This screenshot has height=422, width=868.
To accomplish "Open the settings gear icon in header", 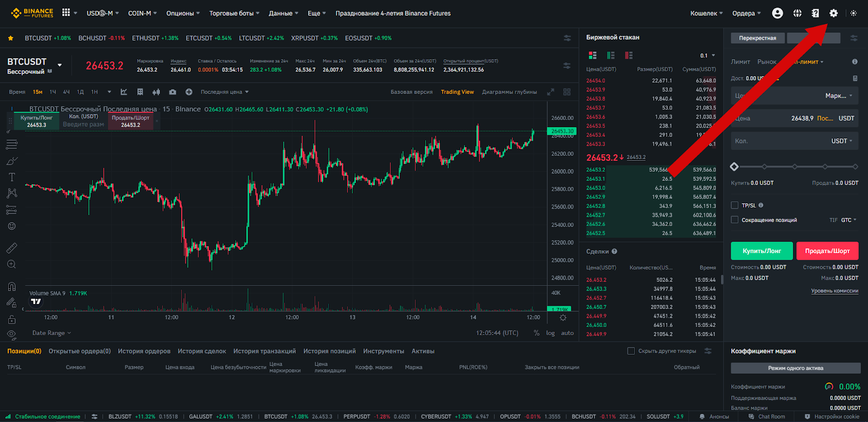I will (834, 13).
